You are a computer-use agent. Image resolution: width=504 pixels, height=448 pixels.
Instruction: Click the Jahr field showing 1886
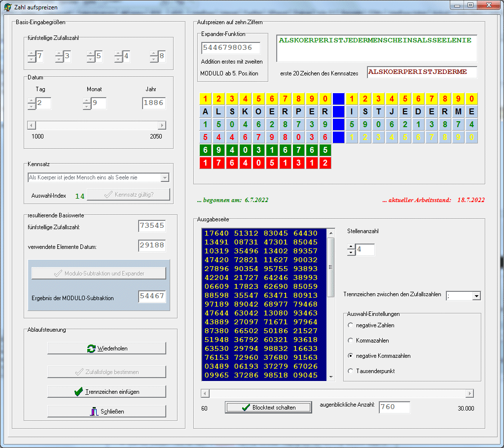click(x=154, y=103)
